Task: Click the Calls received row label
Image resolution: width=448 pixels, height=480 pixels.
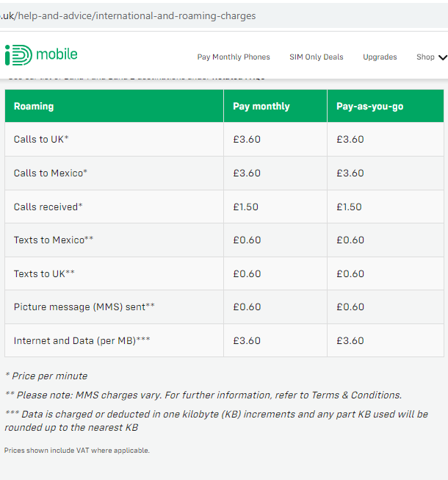Action: 48,207
